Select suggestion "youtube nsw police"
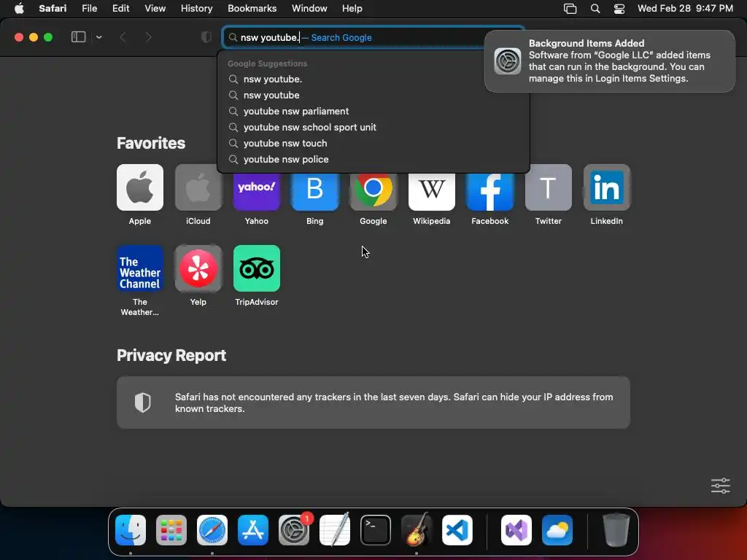 [373, 160]
